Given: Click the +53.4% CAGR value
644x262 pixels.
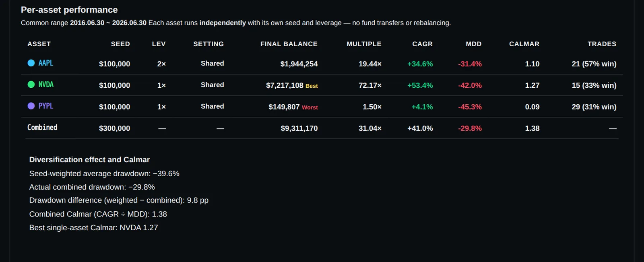Looking at the screenshot, I should click(x=420, y=85).
